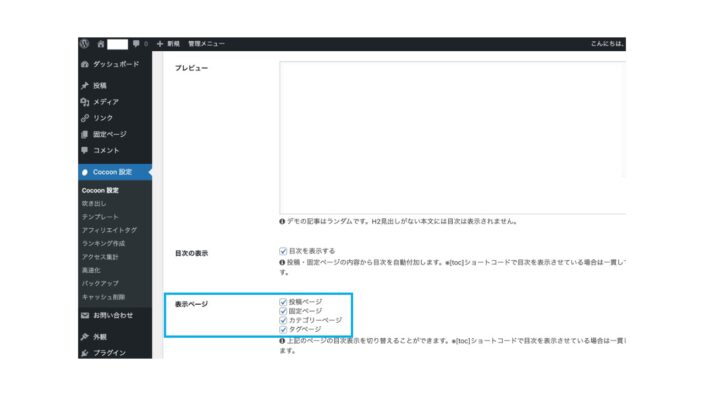704x396 pixels.
Task: Open 吹き出し submenu item
Action: click(x=94, y=203)
